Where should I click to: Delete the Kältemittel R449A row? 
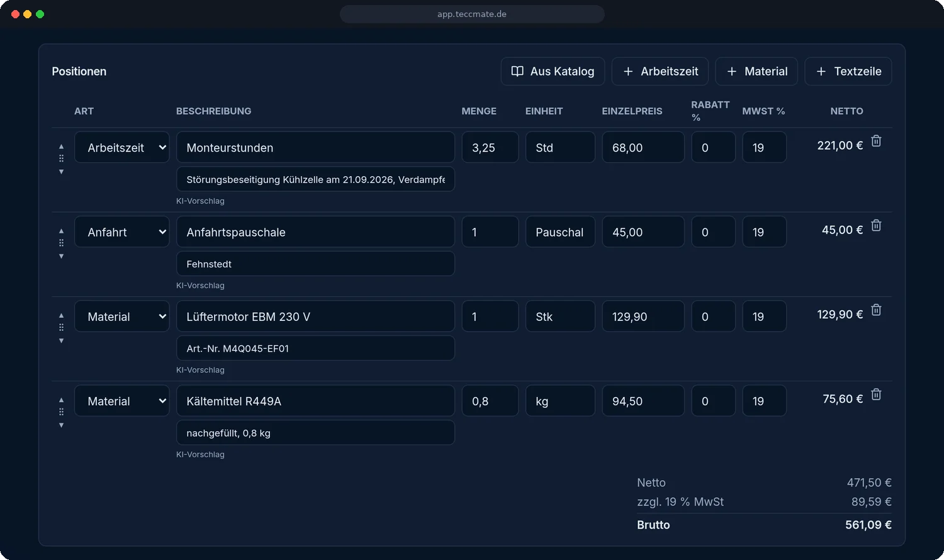pos(876,395)
